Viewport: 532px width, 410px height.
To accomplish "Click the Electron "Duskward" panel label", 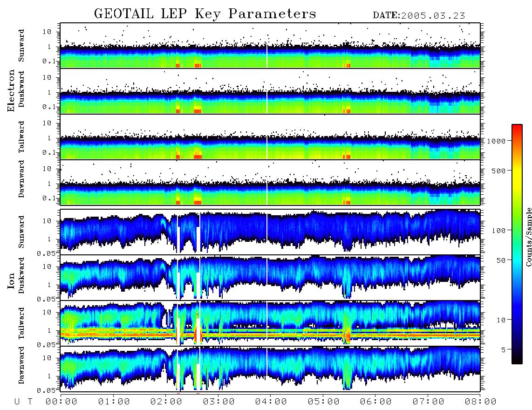I will pos(21,89).
